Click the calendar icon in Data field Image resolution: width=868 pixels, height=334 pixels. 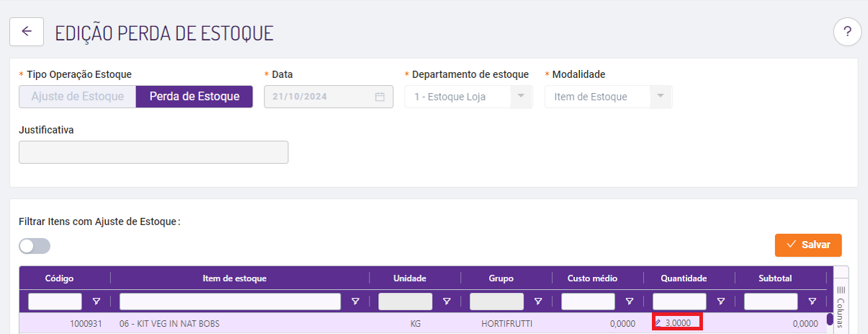click(x=380, y=97)
